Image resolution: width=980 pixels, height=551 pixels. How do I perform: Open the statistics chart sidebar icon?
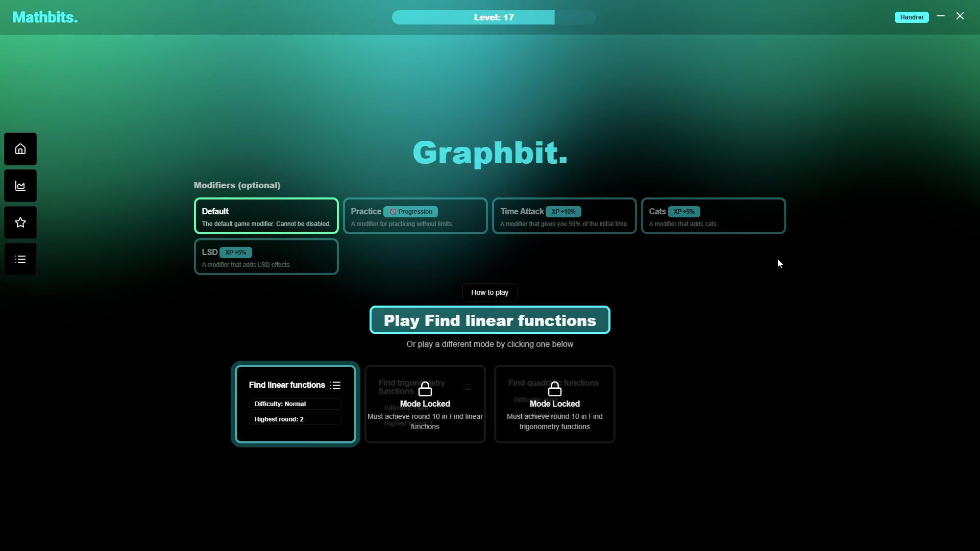point(20,185)
